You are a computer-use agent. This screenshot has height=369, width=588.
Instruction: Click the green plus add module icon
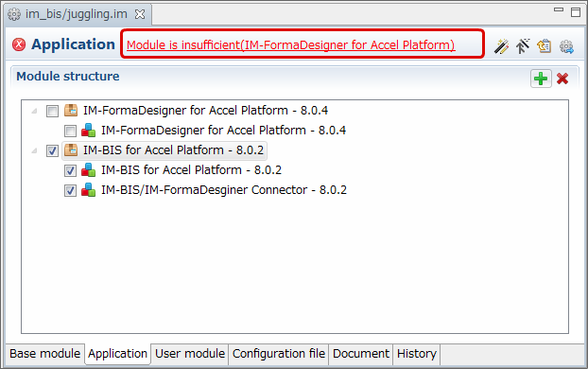tap(541, 79)
